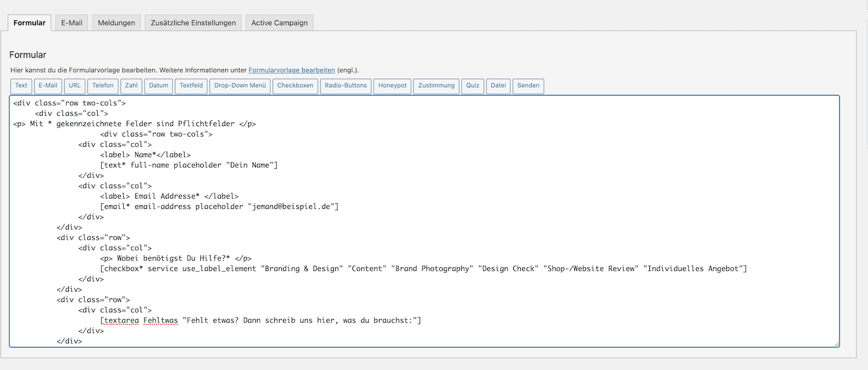Open the E-Mail tab
This screenshot has height=370, width=868.
[x=72, y=23]
